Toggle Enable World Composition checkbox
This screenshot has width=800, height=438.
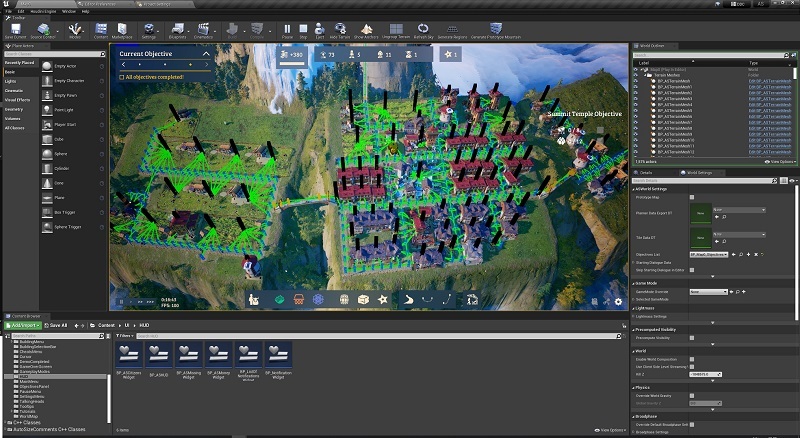692,359
